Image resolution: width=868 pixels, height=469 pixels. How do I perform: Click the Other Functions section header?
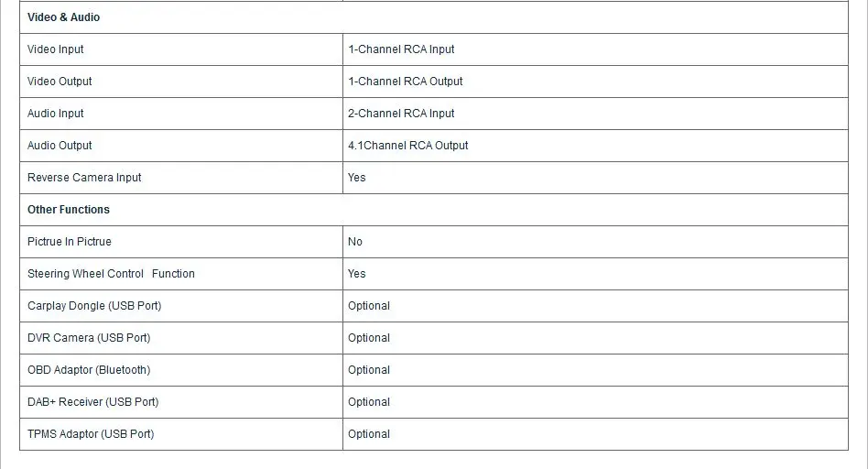coord(69,210)
